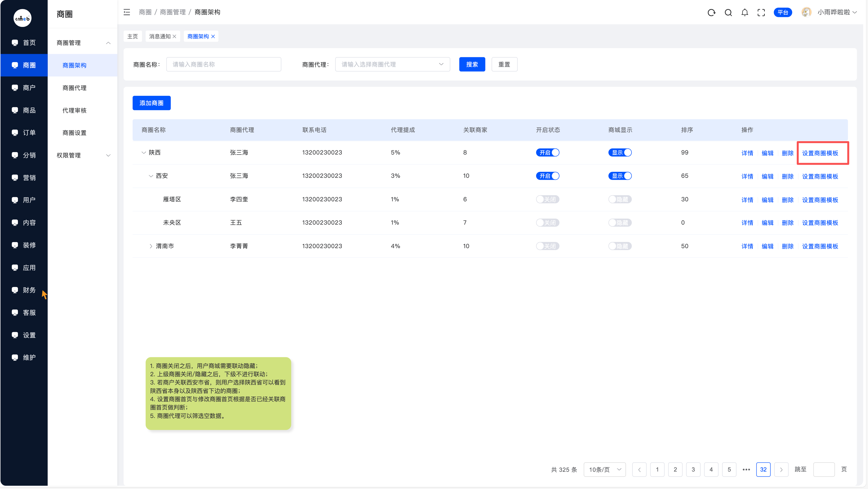Open the search icon in header
The width and height of the screenshot is (868, 489).
coord(728,12)
